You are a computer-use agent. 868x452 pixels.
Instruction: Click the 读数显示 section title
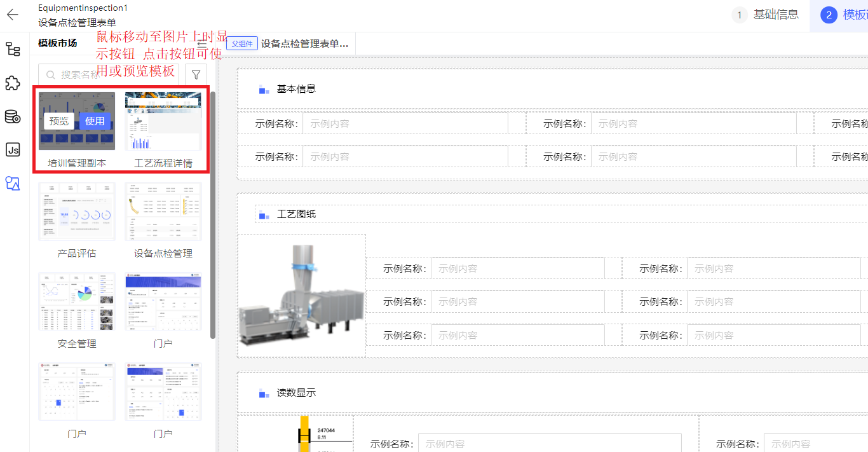pos(296,393)
